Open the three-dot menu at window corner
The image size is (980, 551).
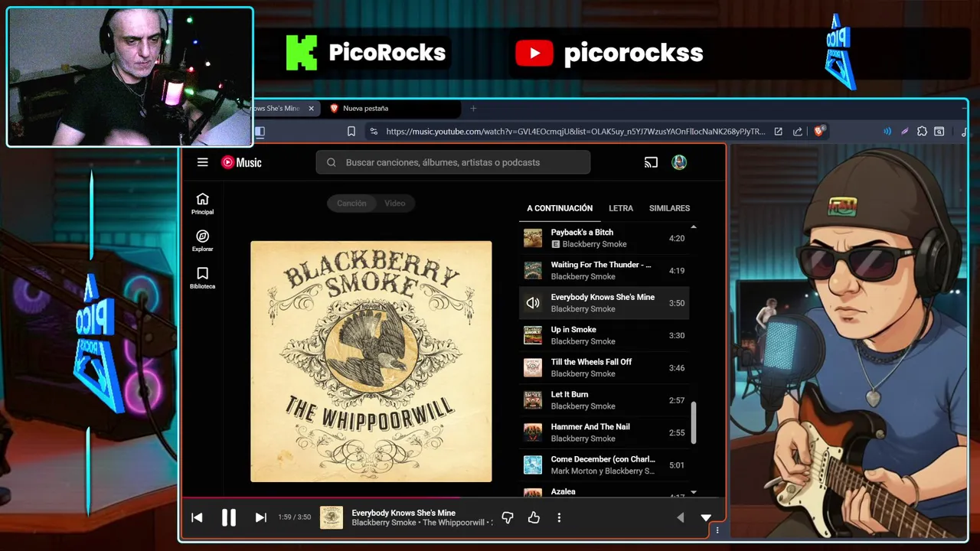coord(717,530)
